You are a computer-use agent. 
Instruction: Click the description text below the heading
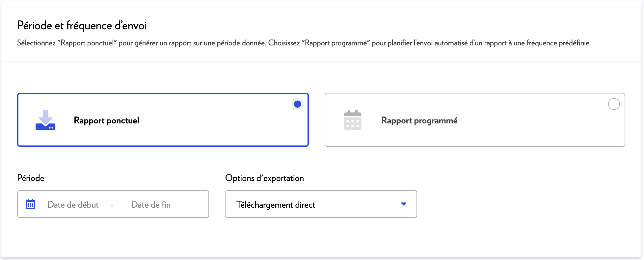[304, 43]
